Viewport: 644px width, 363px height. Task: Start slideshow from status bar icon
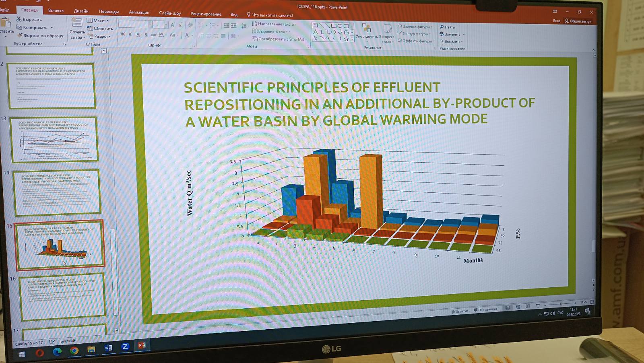[538, 306]
